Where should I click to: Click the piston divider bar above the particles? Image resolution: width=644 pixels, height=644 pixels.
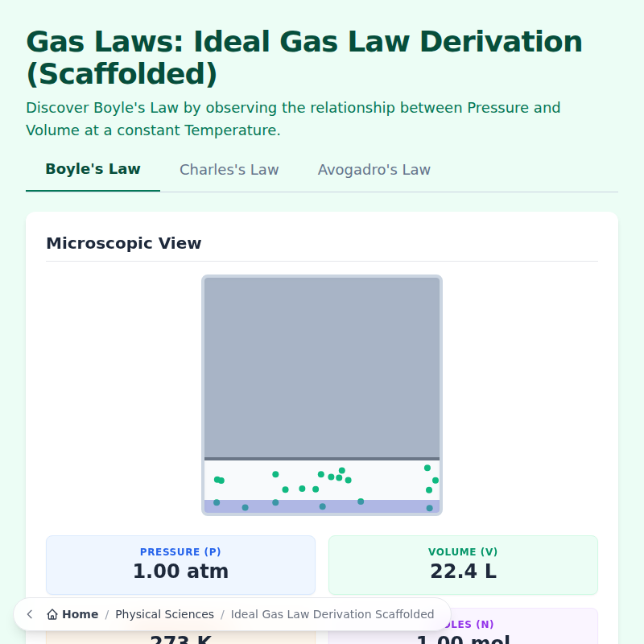[322, 457]
